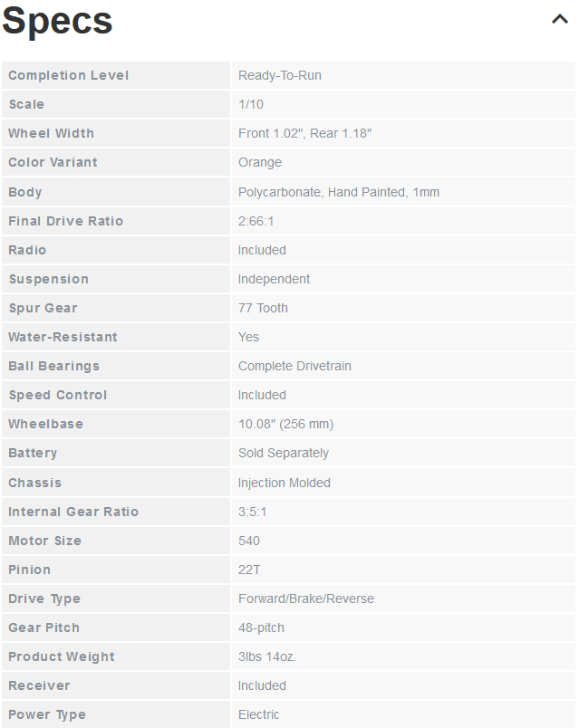Select the Internal Gear Ratio label
The image size is (579, 728).
[73, 512]
